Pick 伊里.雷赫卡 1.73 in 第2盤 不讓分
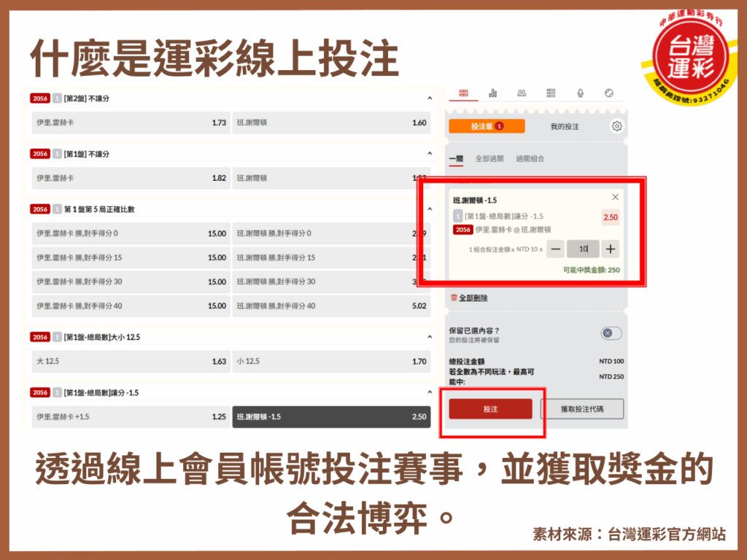Screen dimensions: 747x560 coord(131,122)
